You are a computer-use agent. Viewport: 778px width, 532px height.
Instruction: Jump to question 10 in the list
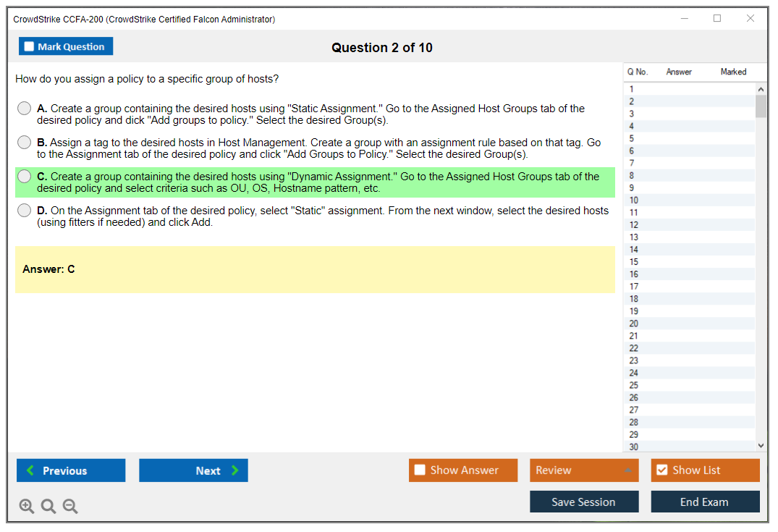point(634,200)
